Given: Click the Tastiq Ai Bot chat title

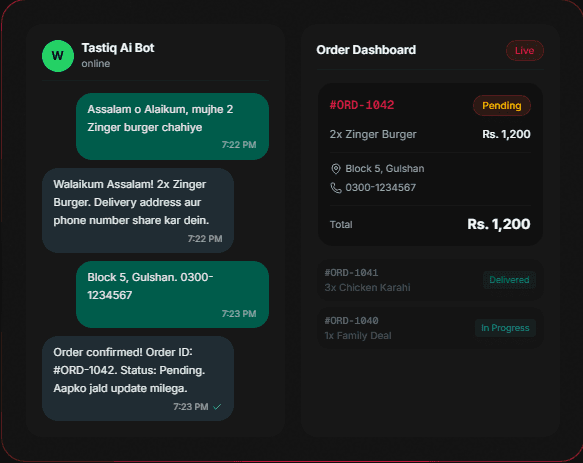Looking at the screenshot, I should click(118, 48).
